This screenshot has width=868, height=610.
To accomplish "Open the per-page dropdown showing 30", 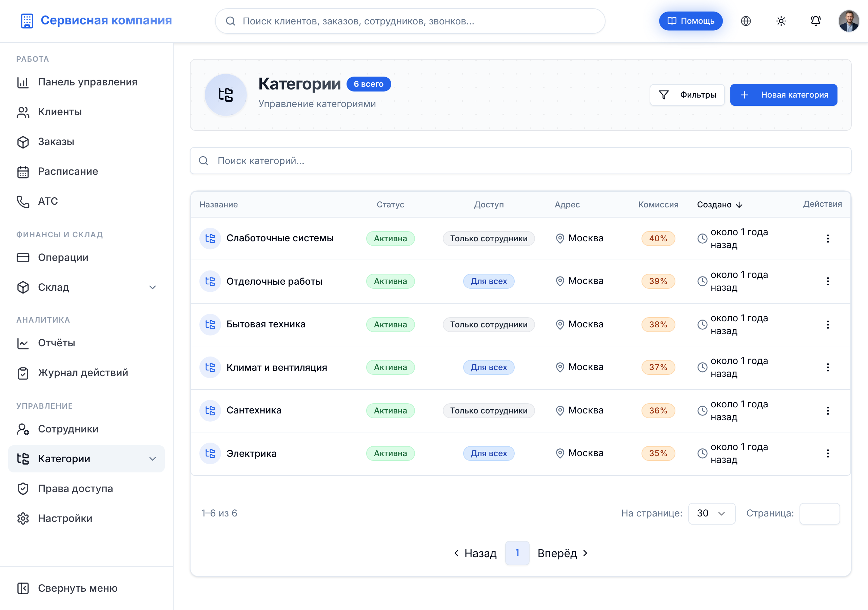I will (711, 513).
